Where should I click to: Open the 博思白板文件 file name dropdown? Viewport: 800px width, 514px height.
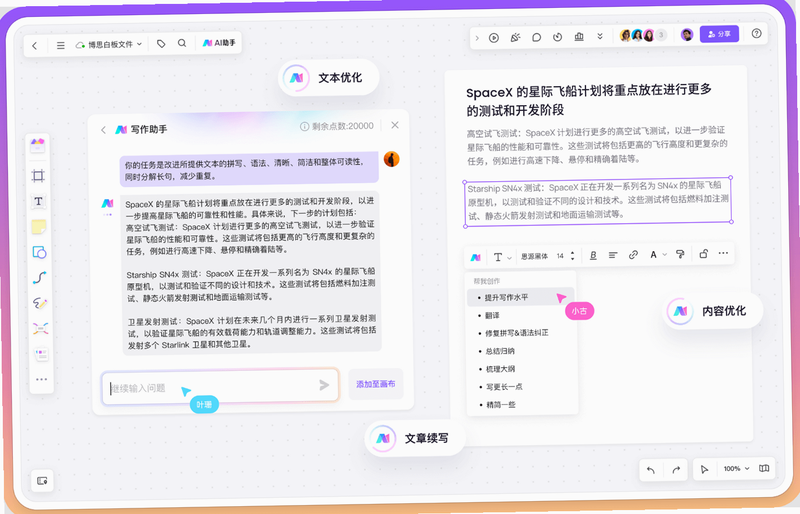pos(109,44)
